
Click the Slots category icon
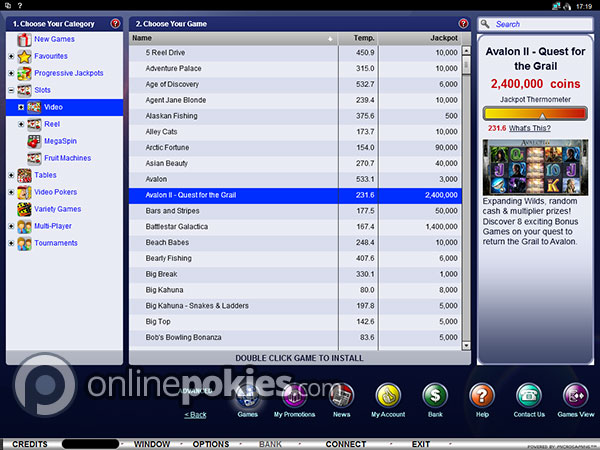pos(24,90)
